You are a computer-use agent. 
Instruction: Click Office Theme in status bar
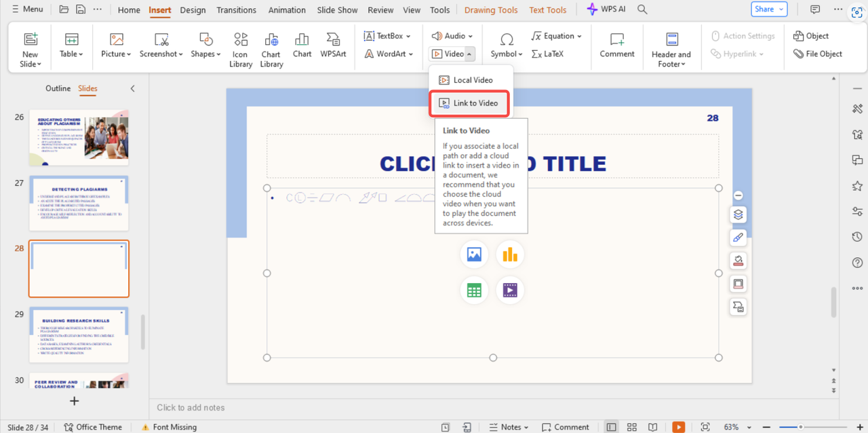click(93, 427)
